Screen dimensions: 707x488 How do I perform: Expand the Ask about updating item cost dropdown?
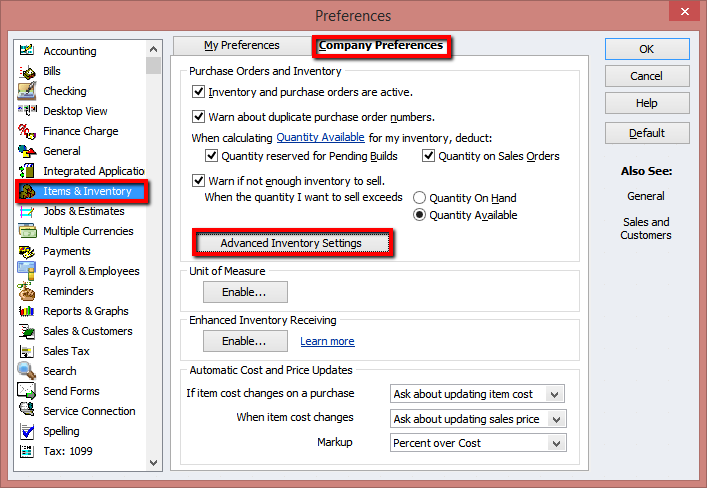555,394
